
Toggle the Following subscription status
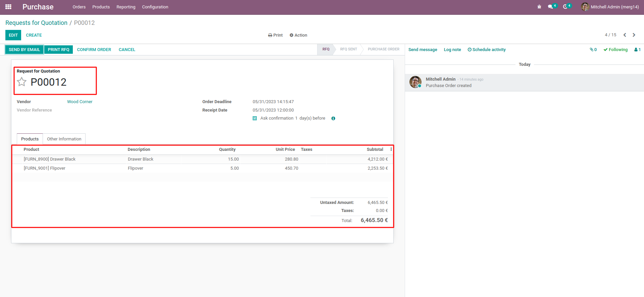coord(615,49)
